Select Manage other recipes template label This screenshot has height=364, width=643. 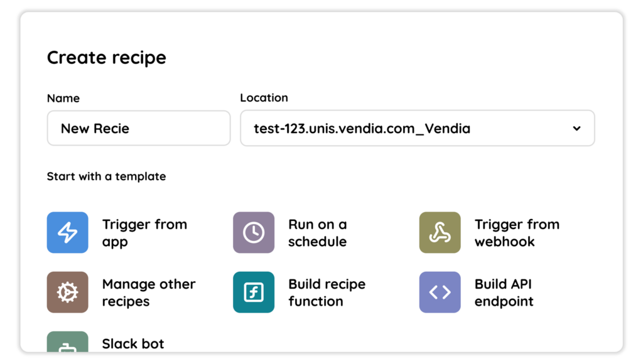coord(148,292)
